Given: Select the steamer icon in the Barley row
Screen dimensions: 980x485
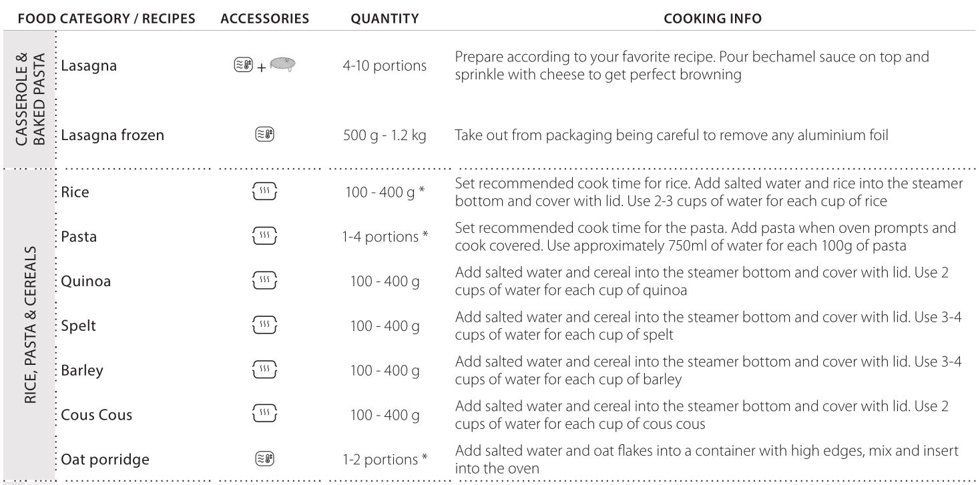Looking at the screenshot, I should click(x=265, y=371).
